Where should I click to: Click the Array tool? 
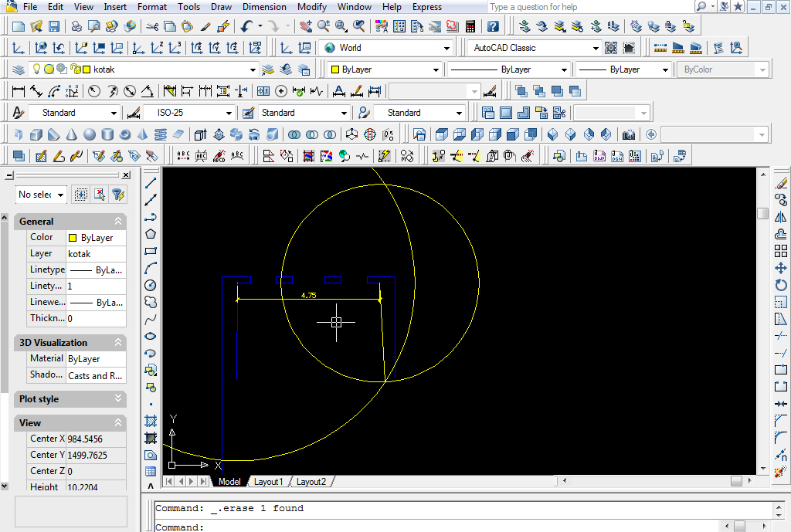[x=781, y=251]
